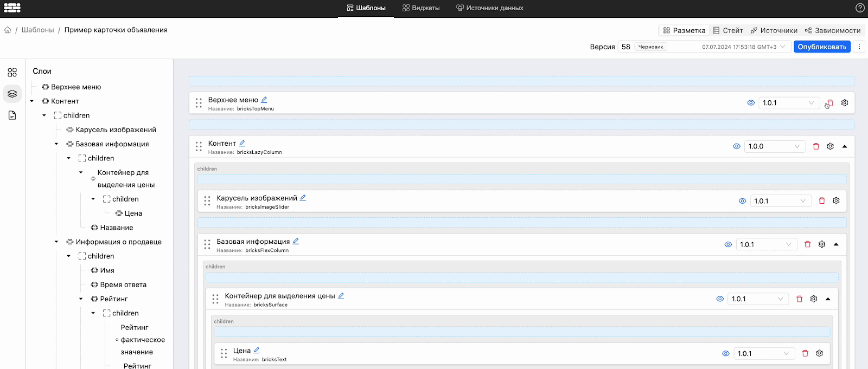Select Имя in layers tree

pos(107,270)
